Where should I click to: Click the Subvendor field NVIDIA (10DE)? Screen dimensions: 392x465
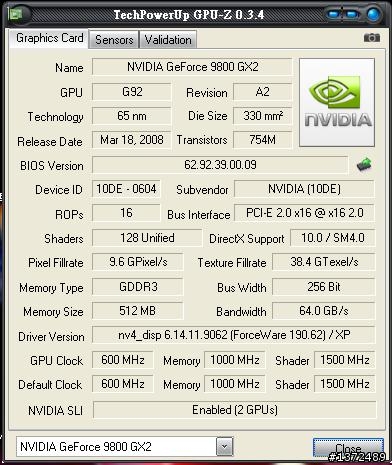[304, 189]
